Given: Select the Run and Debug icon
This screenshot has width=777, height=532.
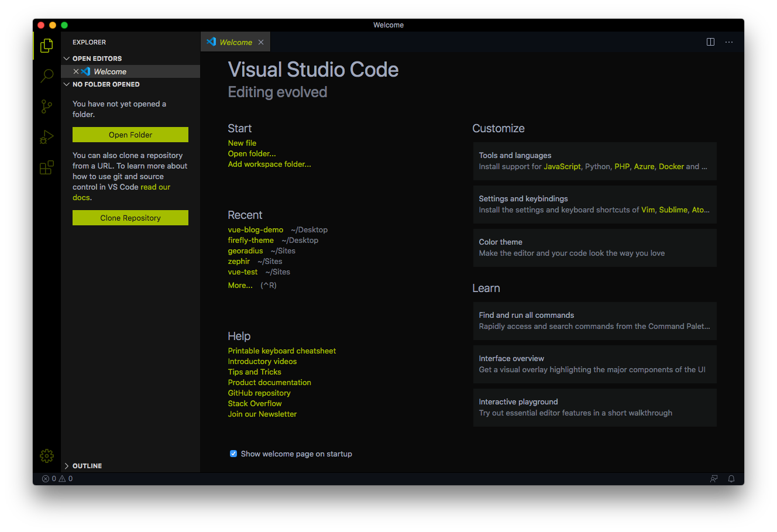Looking at the screenshot, I should coord(46,136).
